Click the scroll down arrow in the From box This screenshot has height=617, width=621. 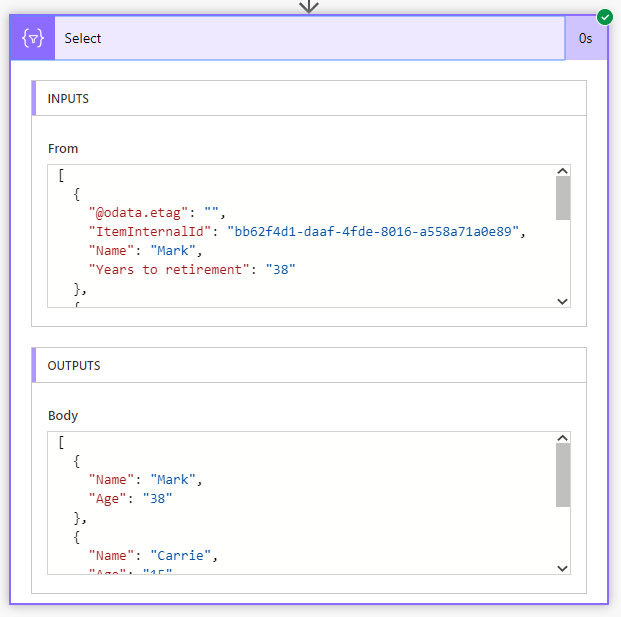(x=562, y=300)
